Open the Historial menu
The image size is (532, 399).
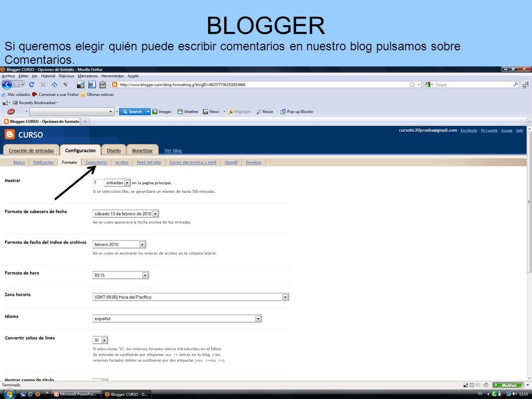pyautogui.click(x=48, y=76)
